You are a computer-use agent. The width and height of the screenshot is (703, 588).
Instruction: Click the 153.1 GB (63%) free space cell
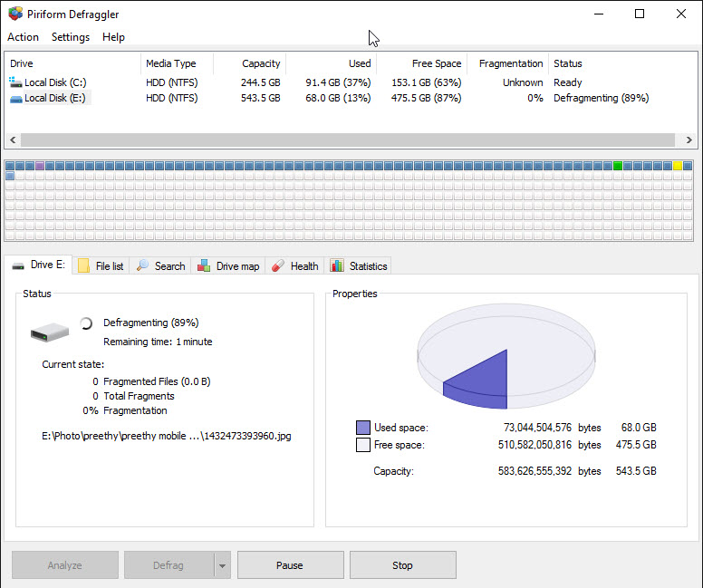click(x=427, y=82)
